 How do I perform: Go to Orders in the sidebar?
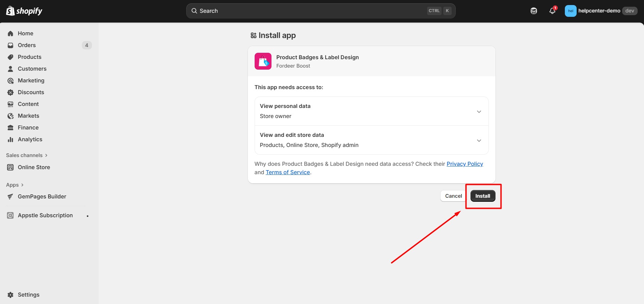click(x=27, y=45)
